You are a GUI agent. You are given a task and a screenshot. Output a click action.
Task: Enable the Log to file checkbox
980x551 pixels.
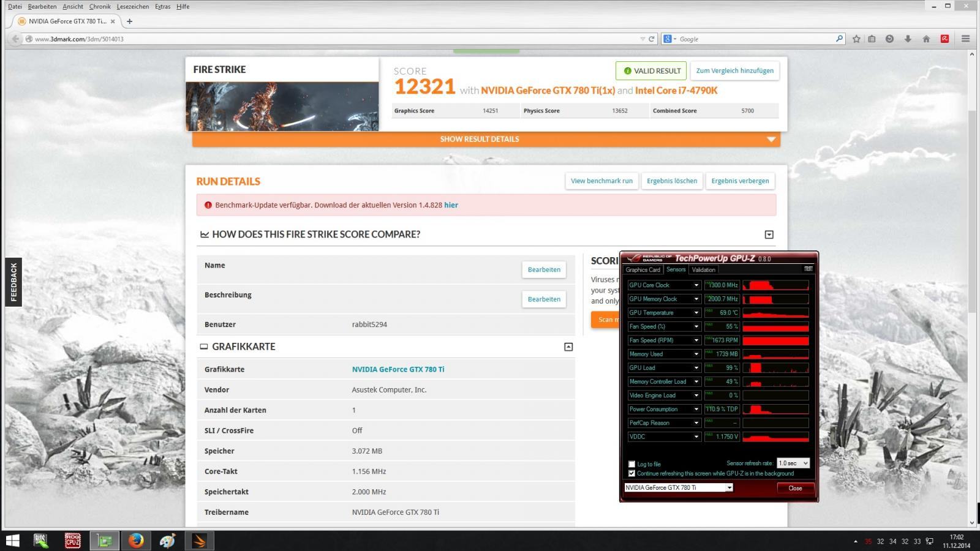point(631,464)
